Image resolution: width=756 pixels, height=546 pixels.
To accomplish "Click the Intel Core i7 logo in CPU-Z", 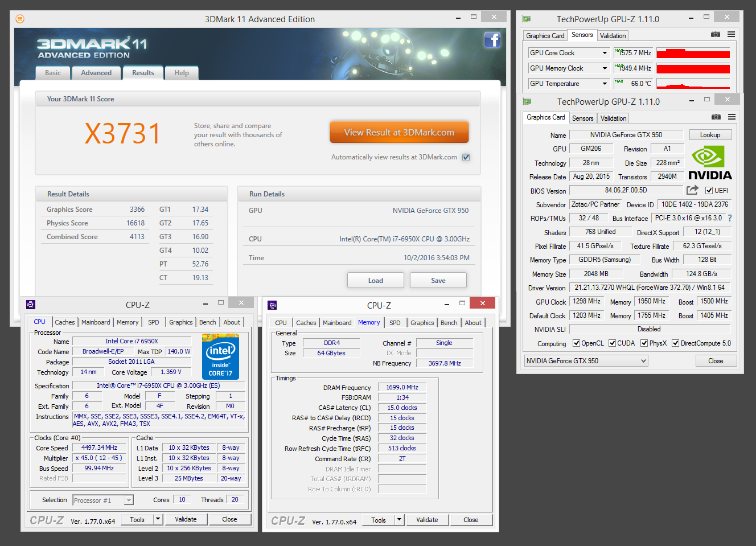I will click(x=220, y=356).
